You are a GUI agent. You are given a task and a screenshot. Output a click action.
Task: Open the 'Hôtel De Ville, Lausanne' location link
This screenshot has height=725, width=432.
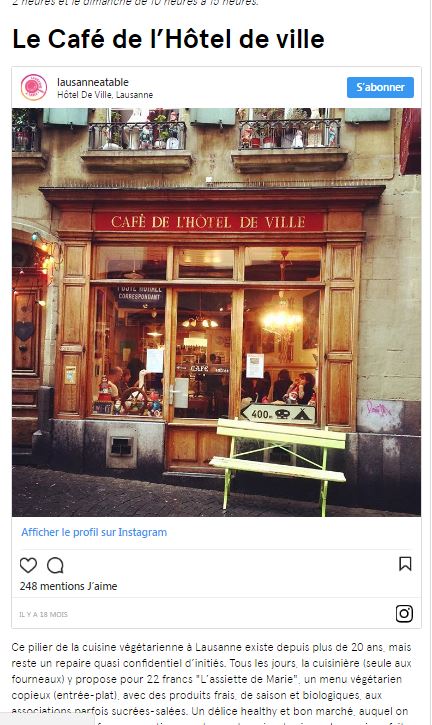(x=105, y=94)
